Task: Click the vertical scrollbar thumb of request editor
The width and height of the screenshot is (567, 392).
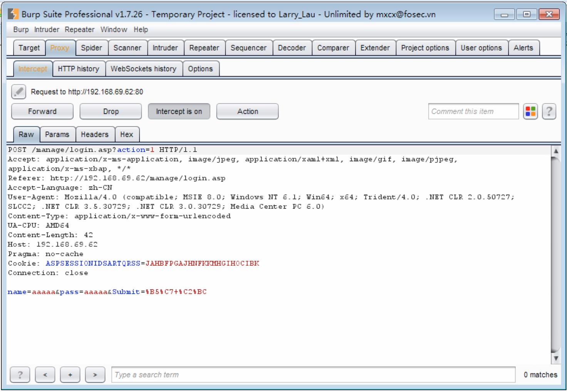Action: point(556,254)
